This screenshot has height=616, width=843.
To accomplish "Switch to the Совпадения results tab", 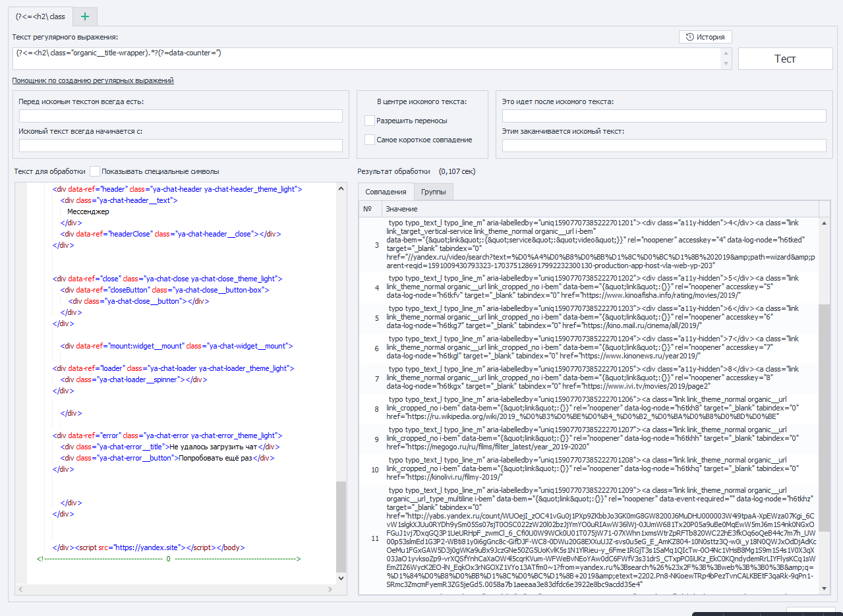I will pyautogui.click(x=386, y=192).
